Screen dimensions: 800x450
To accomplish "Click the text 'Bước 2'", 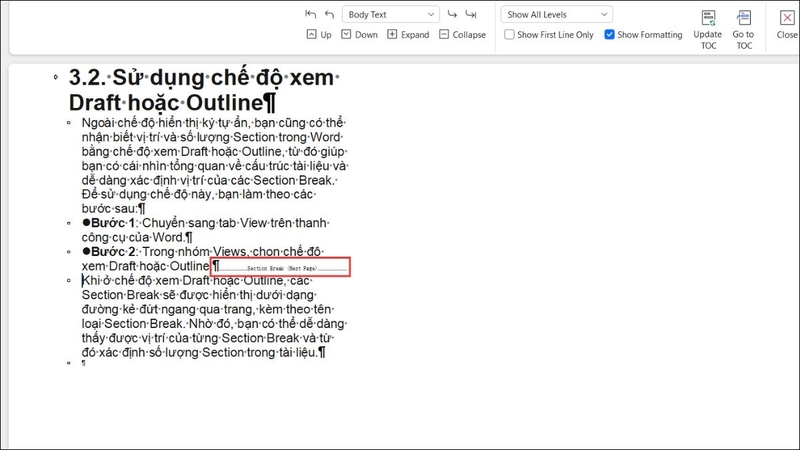I will (112, 252).
